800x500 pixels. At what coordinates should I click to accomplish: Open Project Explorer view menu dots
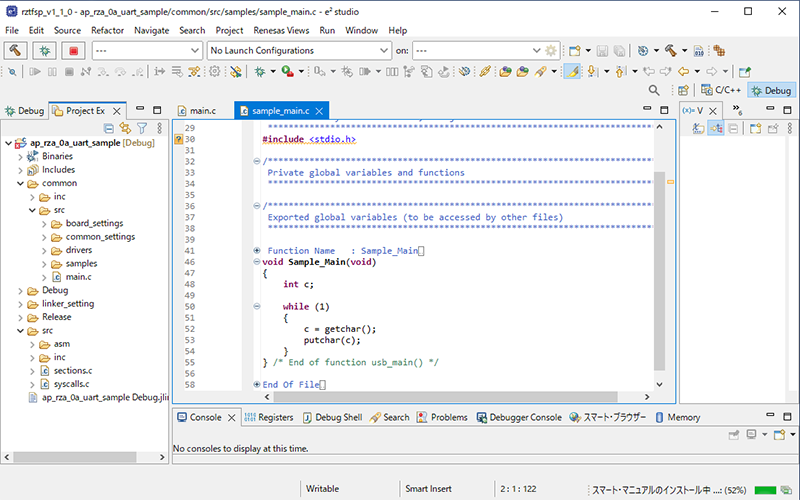point(160,128)
